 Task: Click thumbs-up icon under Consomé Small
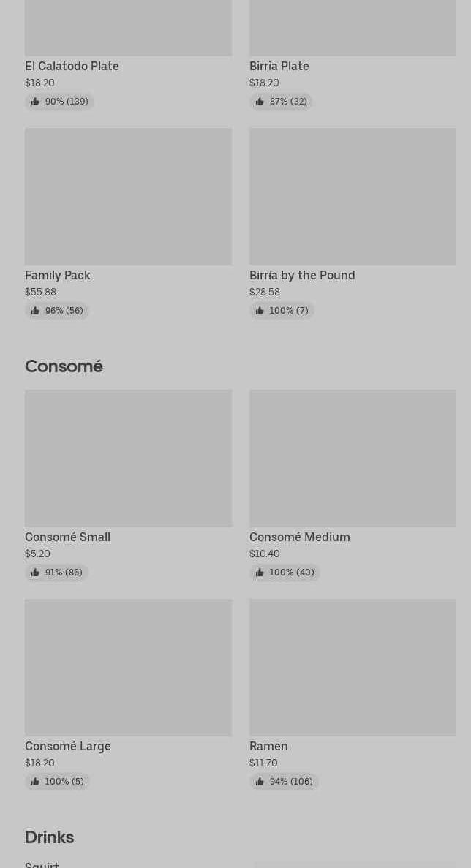[x=35, y=573]
